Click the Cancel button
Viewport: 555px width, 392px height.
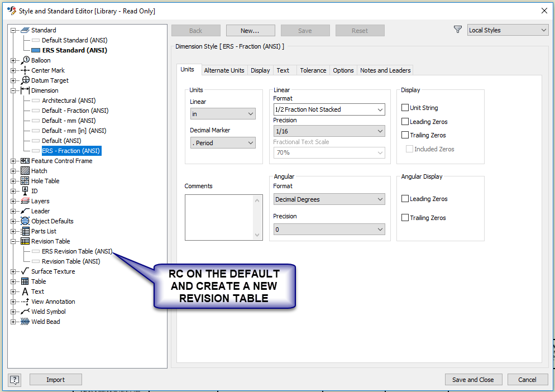528,380
